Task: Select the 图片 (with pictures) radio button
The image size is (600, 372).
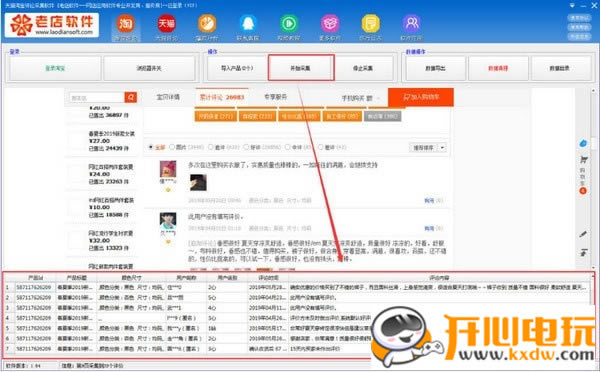Action: pyautogui.click(x=172, y=147)
